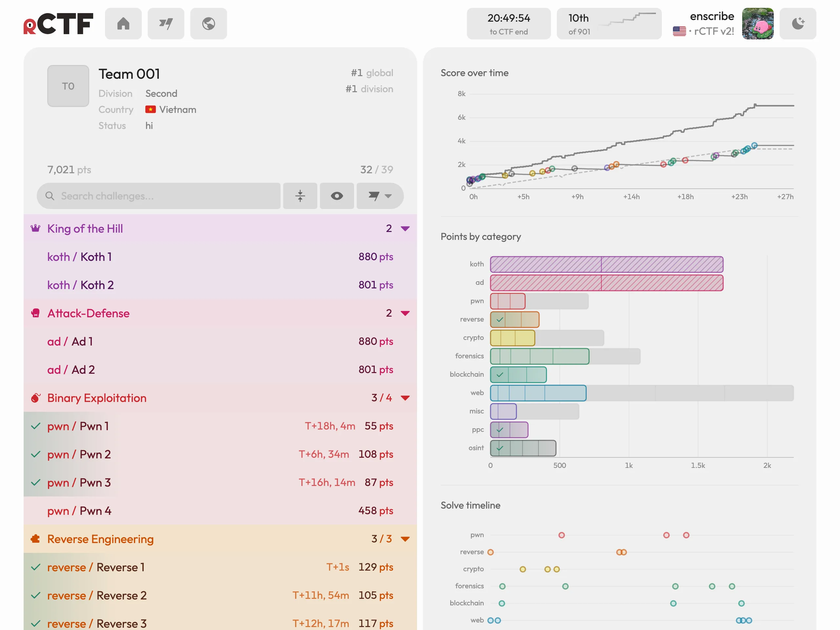Click the rCTF logo
Image resolution: width=840 pixels, height=630 pixels.
(58, 24)
